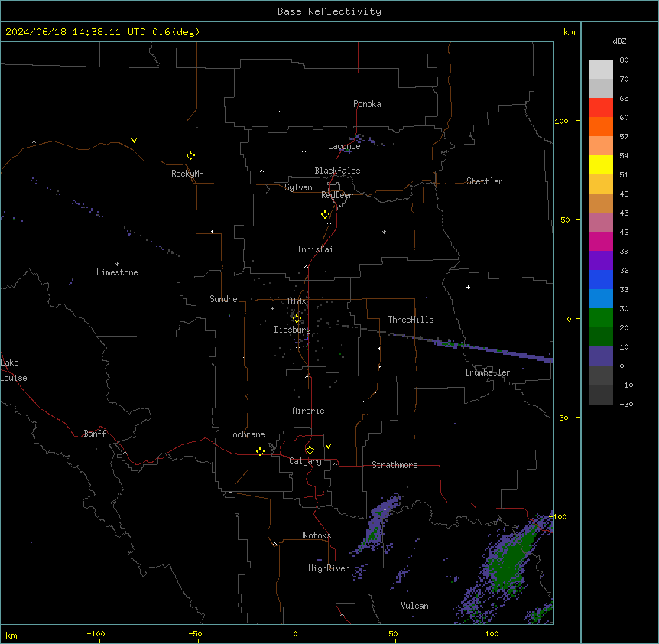Pick the bright green 30-20 dBZ legend swatch

(x=601, y=318)
